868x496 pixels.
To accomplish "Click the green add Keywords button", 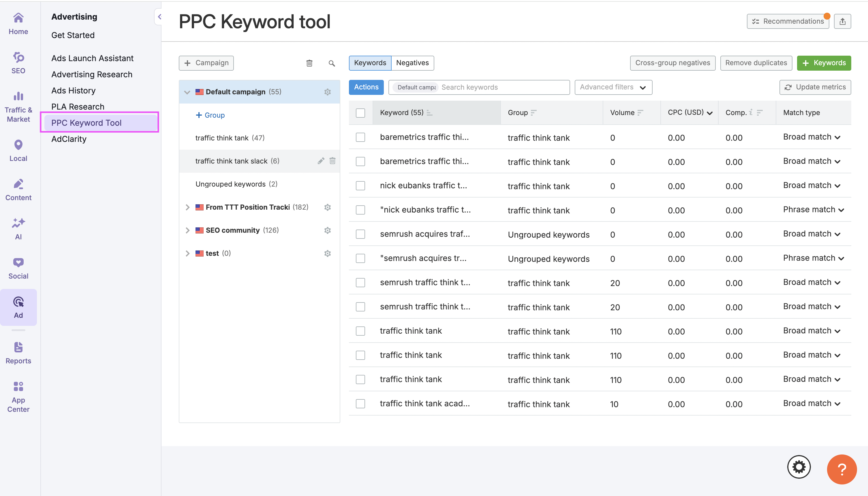I will pyautogui.click(x=823, y=63).
